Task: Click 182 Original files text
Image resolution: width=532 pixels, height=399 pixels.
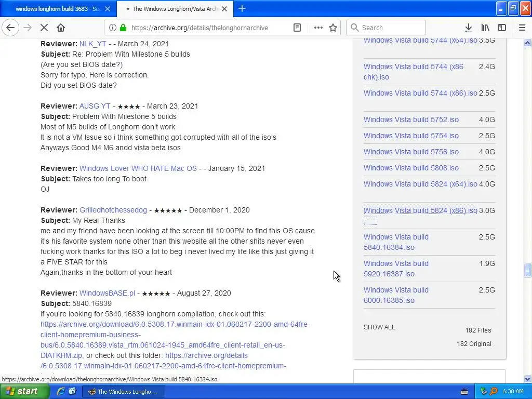Action: coord(474,344)
